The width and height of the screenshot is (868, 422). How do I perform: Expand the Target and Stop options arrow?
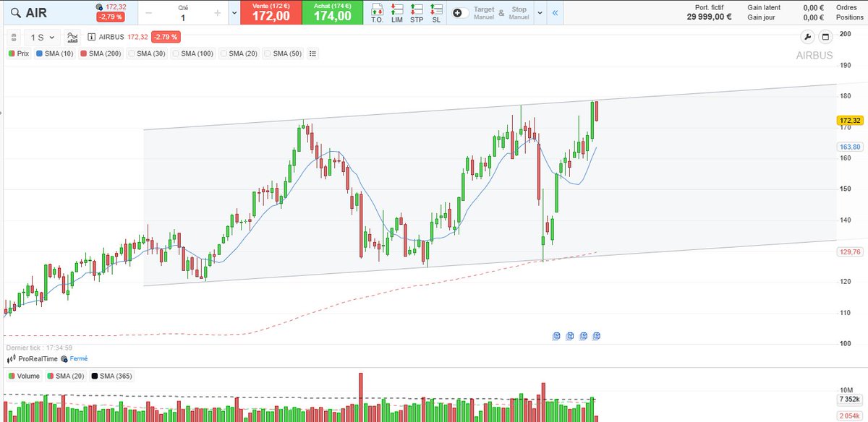pos(540,13)
